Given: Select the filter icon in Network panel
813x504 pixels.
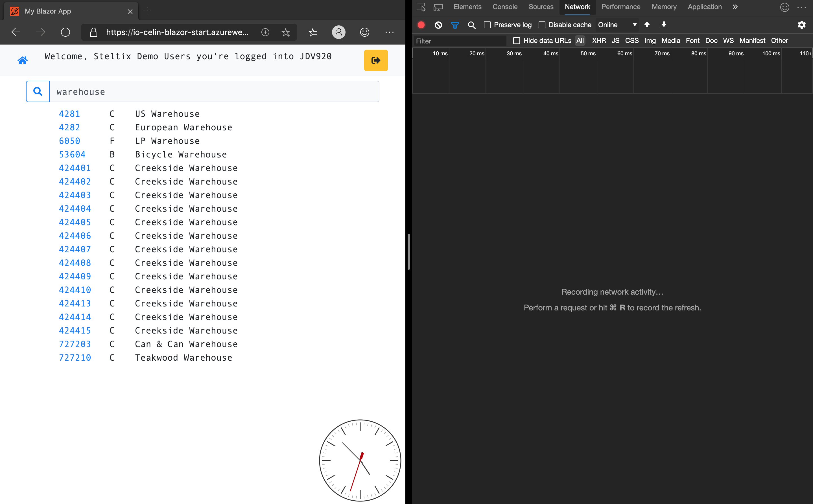Looking at the screenshot, I should click(x=455, y=25).
